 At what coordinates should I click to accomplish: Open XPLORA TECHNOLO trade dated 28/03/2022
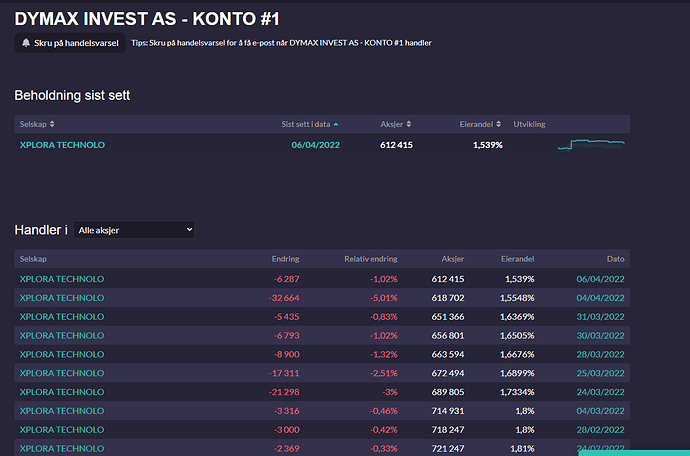click(62, 354)
